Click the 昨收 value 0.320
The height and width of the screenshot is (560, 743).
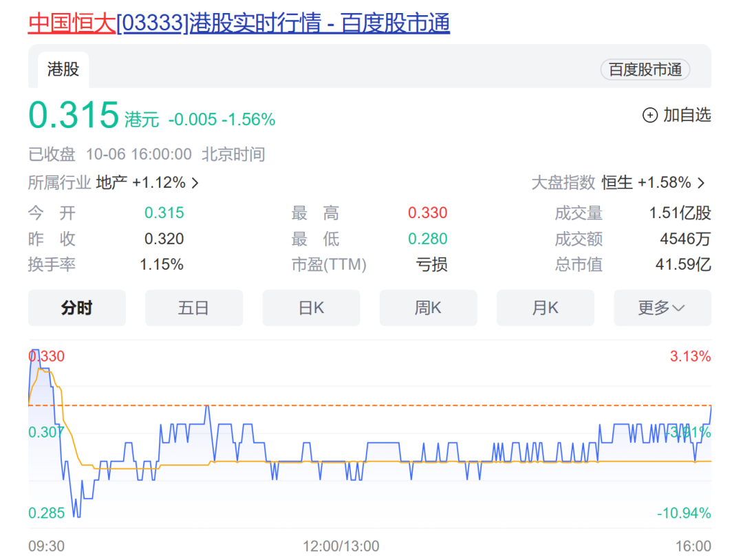click(x=164, y=239)
